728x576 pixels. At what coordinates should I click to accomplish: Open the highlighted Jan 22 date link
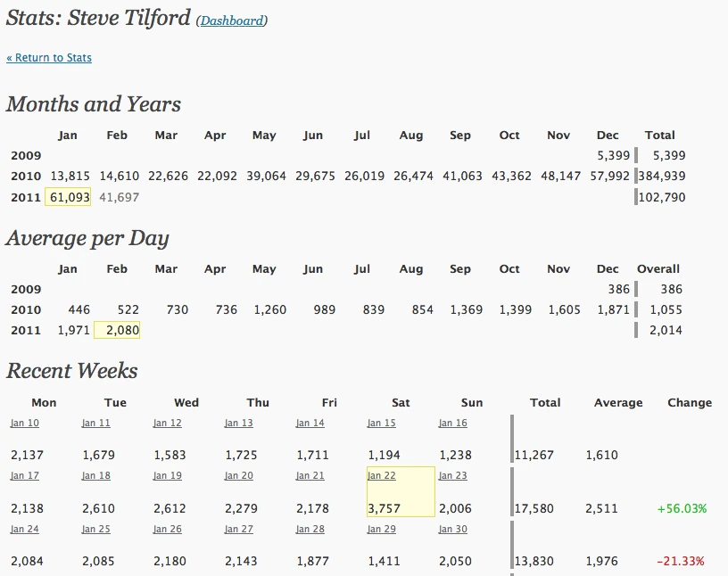pos(381,476)
